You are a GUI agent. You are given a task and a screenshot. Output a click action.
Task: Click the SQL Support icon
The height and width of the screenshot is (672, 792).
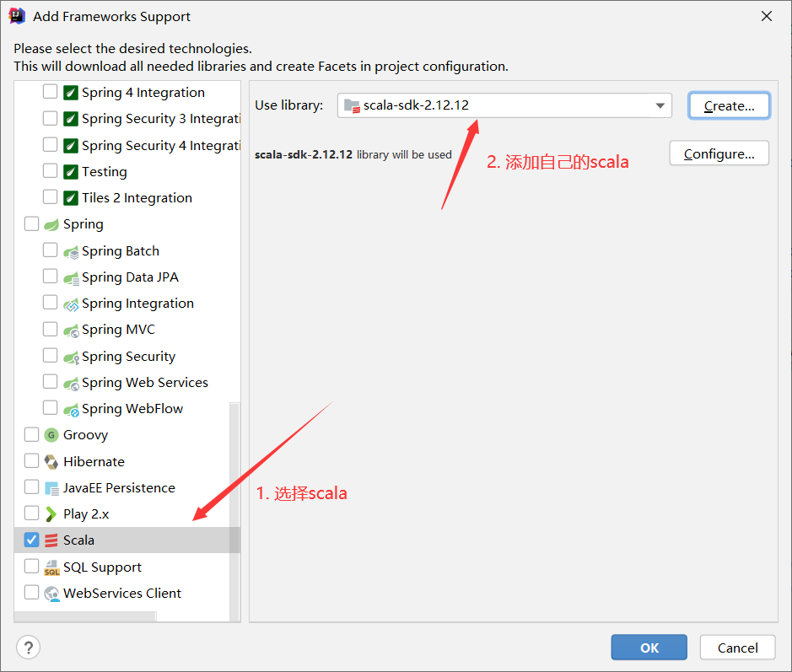coord(51,567)
